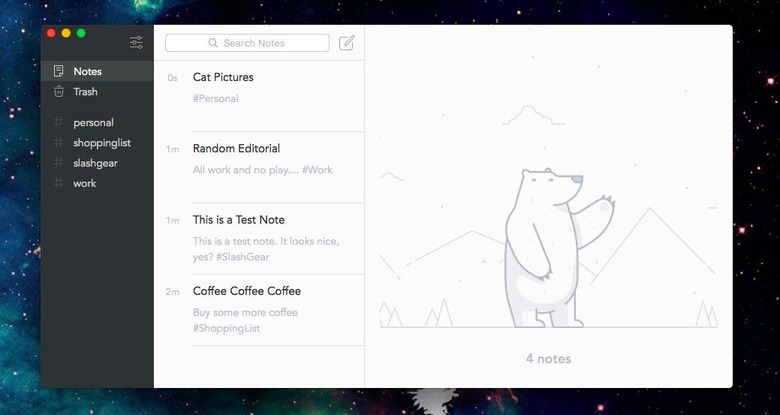Image resolution: width=780 pixels, height=415 pixels.
Task: Open the This is a Test Note entry
Action: (x=259, y=238)
